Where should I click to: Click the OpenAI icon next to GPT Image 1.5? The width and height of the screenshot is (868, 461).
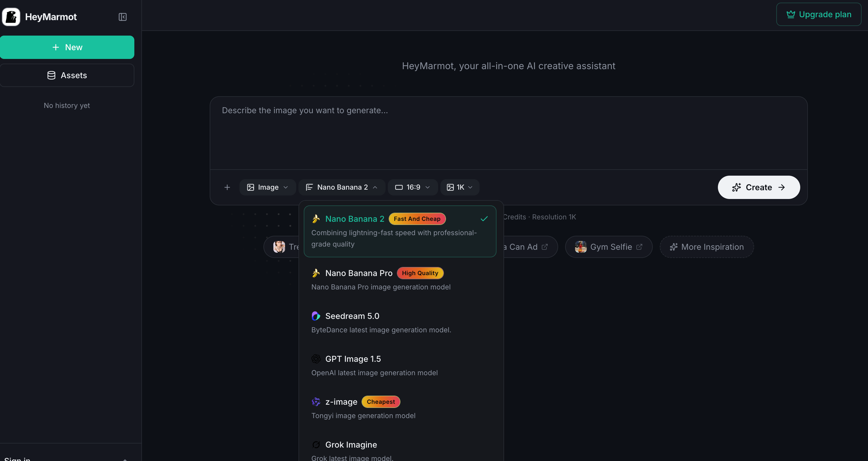click(316, 359)
